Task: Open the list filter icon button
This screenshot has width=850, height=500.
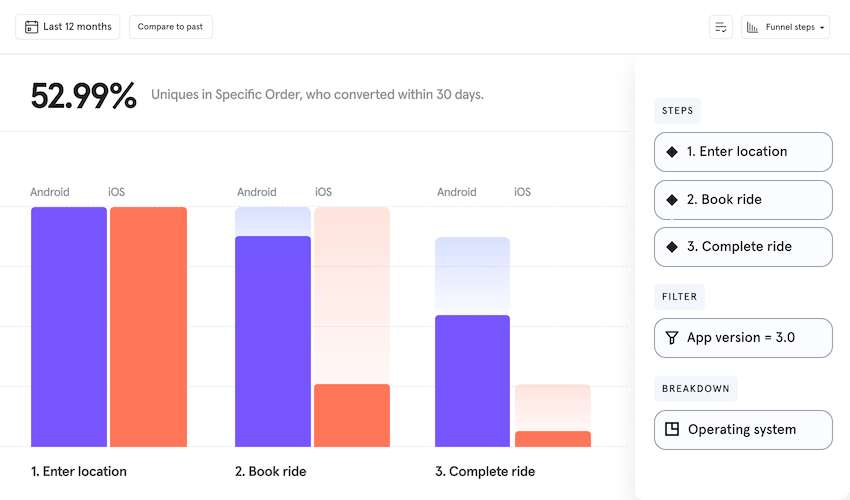Action: pos(720,27)
